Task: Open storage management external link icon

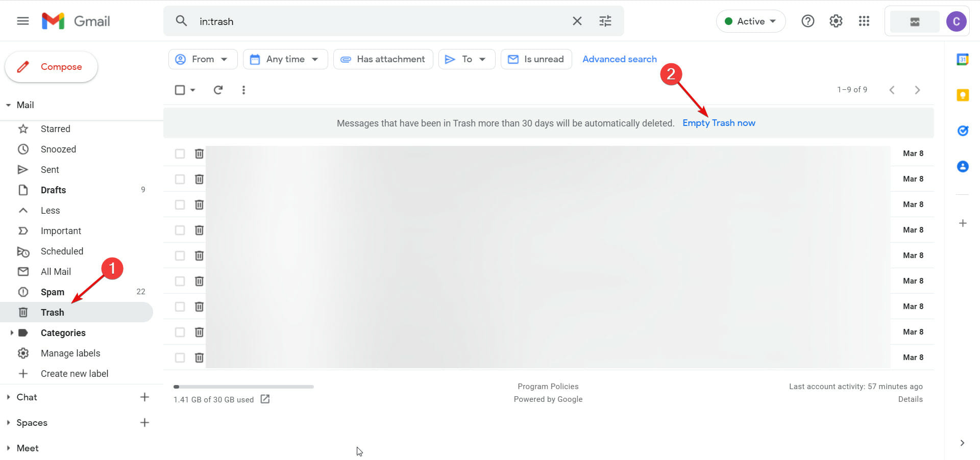Action: (265, 399)
